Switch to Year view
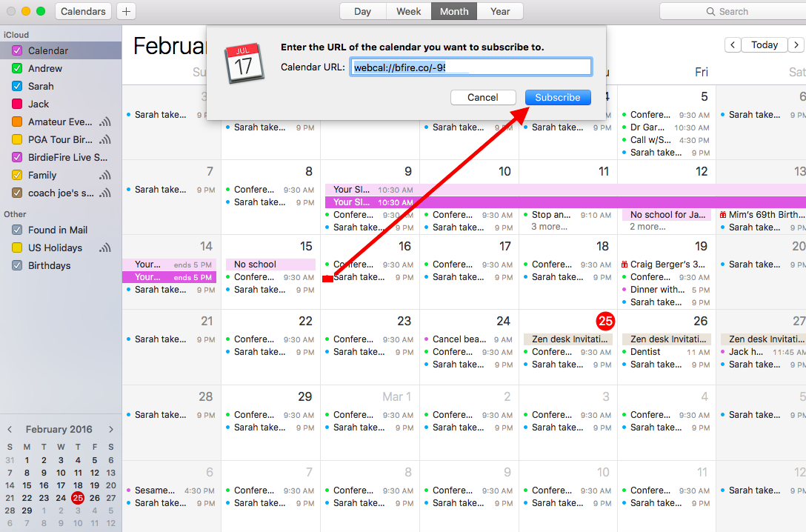The width and height of the screenshot is (806, 532). [500, 11]
